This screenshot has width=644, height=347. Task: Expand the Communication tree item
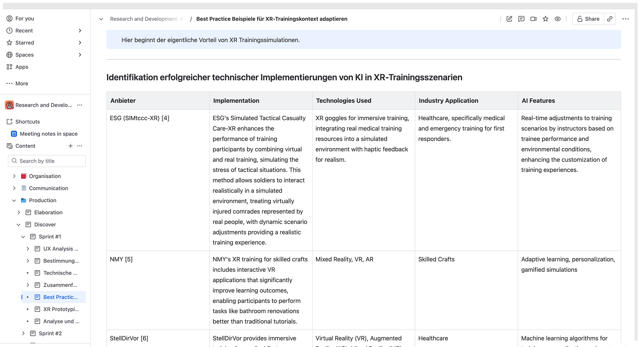[14, 188]
